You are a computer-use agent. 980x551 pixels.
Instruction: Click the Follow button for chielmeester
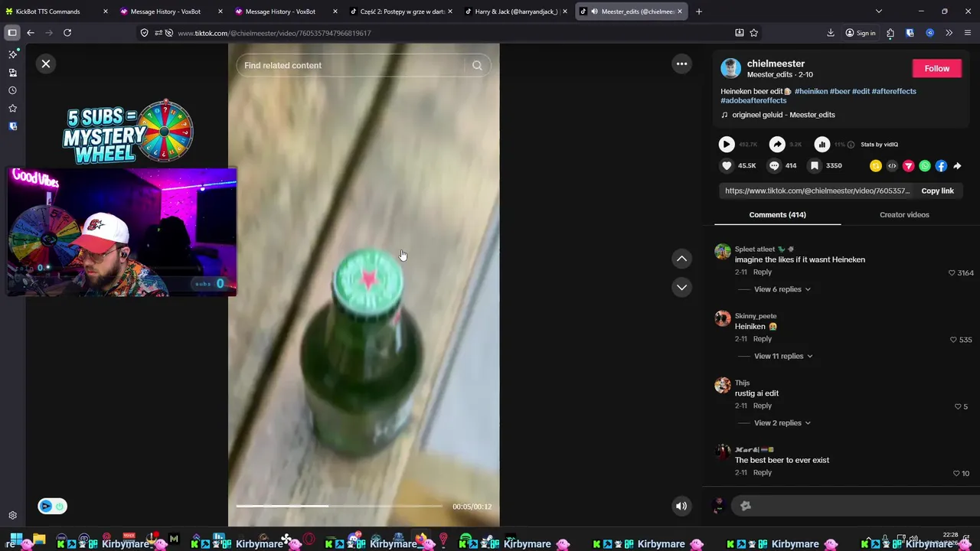936,68
